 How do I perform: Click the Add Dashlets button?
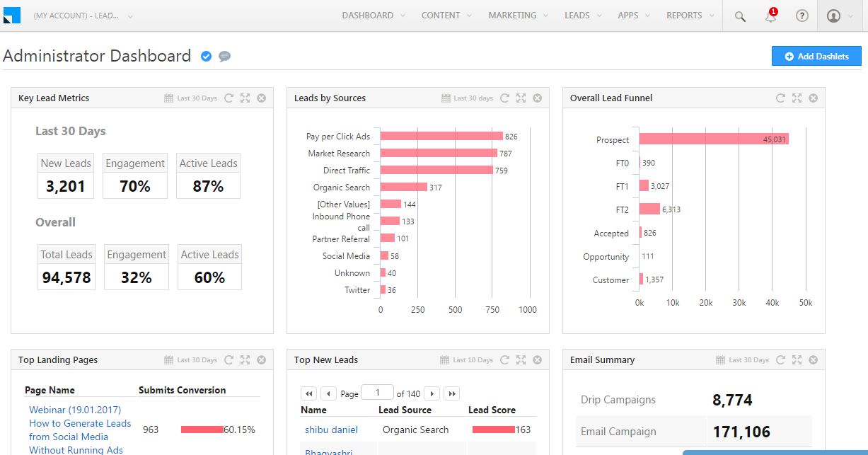click(816, 57)
